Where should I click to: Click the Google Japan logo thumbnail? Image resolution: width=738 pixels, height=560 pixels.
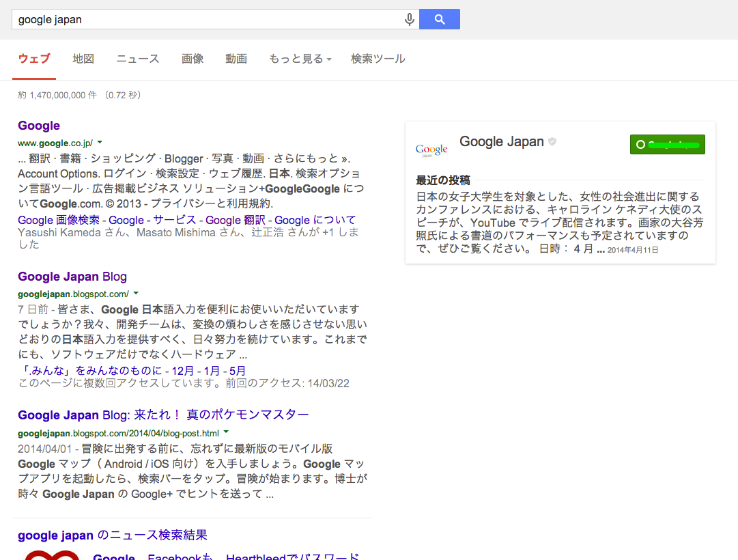point(431,150)
